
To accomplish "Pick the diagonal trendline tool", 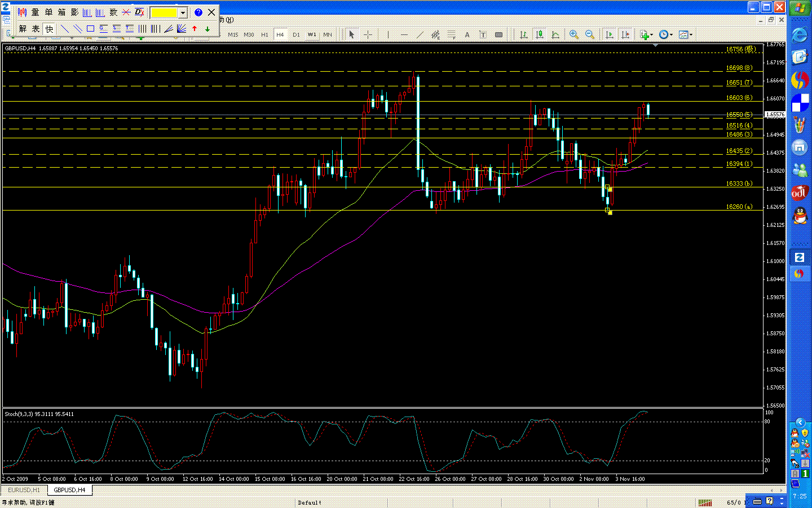I will 420,34.
